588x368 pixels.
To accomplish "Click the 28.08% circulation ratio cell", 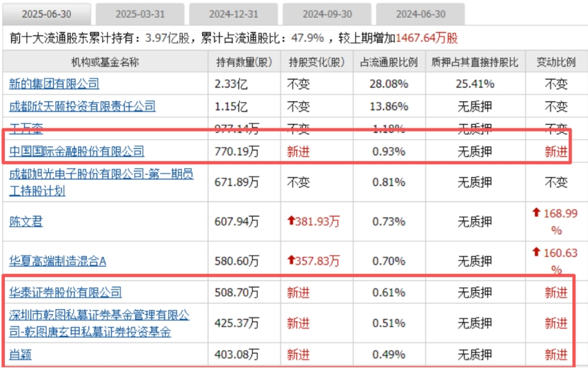I will click(x=389, y=84).
